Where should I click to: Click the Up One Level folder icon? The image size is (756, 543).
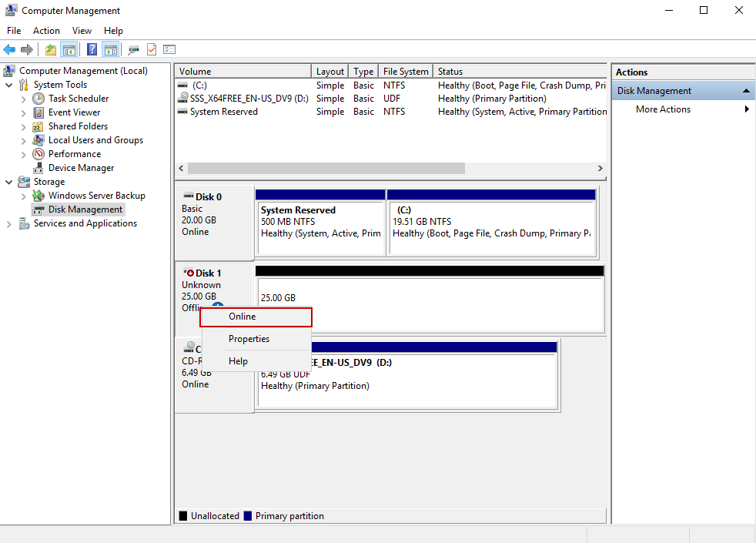(x=51, y=50)
